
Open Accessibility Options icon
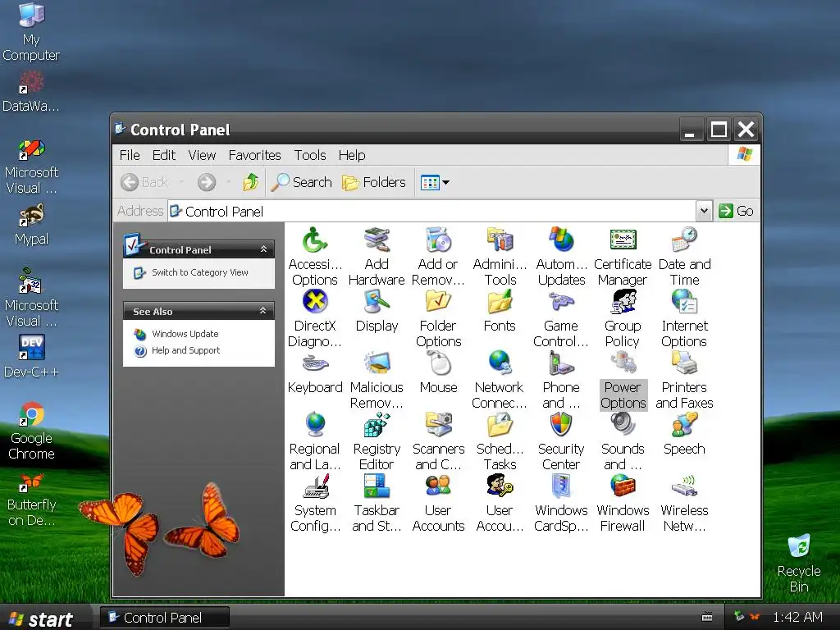pyautogui.click(x=314, y=240)
